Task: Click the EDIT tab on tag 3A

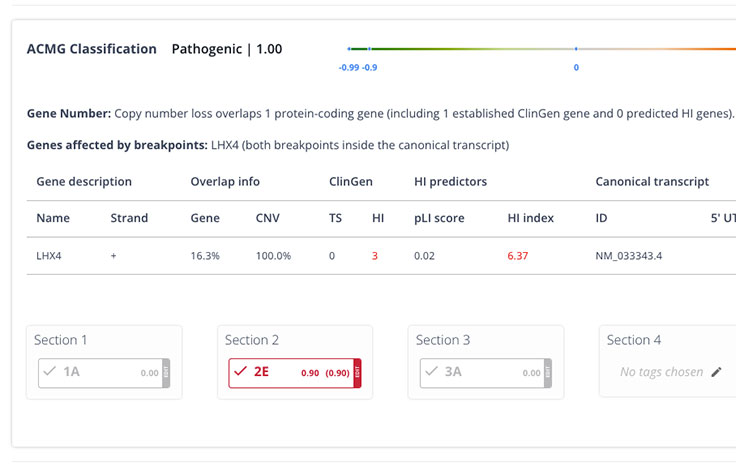Action: [x=548, y=372]
